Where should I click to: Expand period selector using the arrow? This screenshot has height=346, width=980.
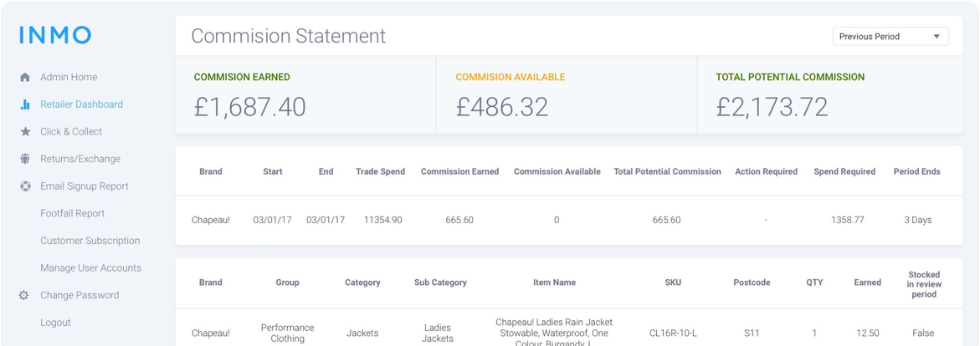coord(936,37)
